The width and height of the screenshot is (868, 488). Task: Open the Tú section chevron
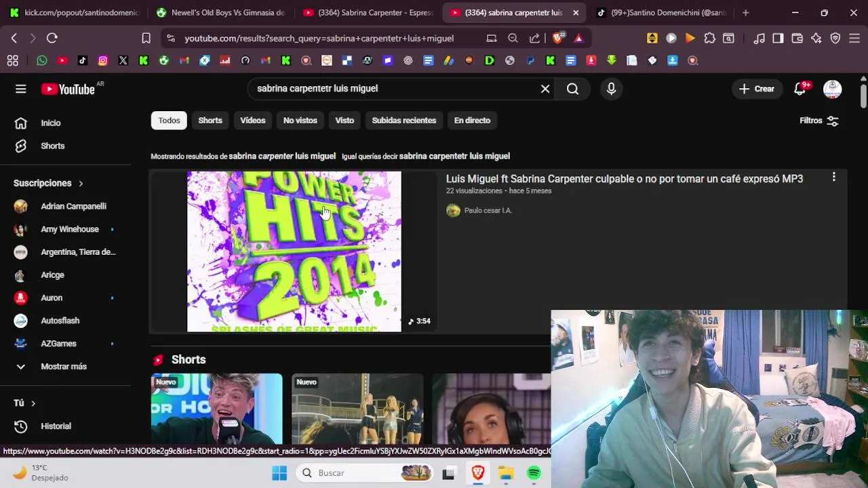tap(33, 403)
